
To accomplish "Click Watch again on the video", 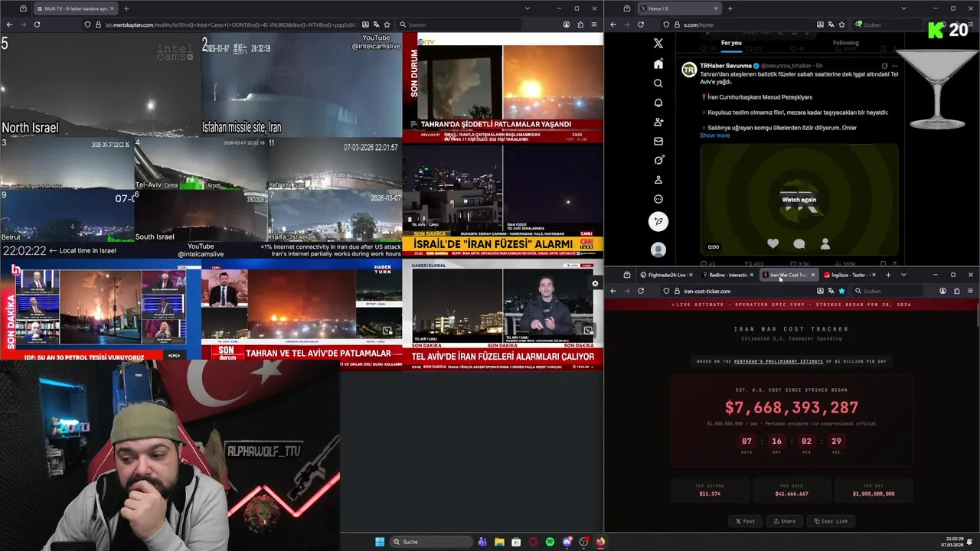I will point(799,200).
